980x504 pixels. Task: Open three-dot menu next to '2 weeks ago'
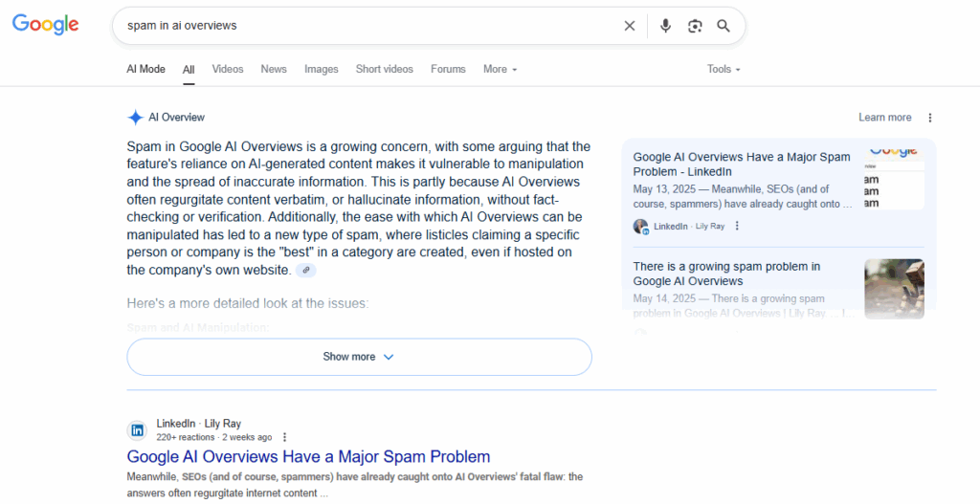click(284, 437)
